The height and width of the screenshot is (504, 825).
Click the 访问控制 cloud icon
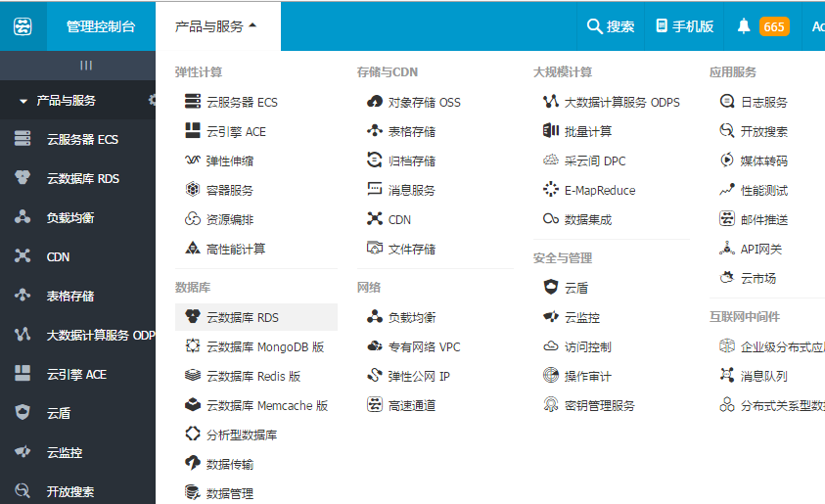(x=551, y=345)
